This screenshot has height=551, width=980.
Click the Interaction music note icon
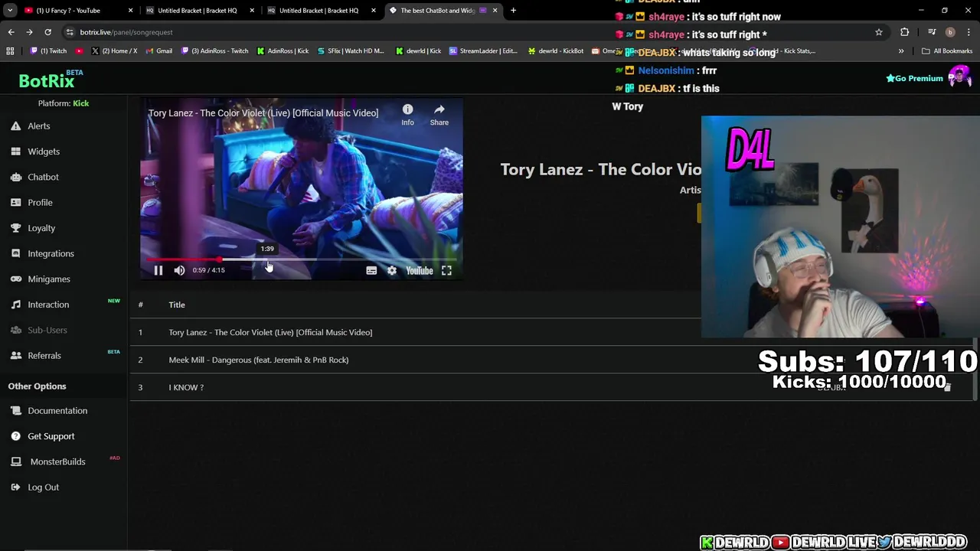(x=15, y=305)
